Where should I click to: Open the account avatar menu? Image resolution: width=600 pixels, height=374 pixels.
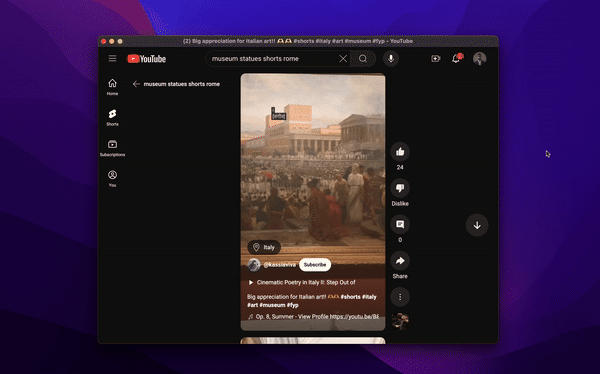click(x=479, y=59)
